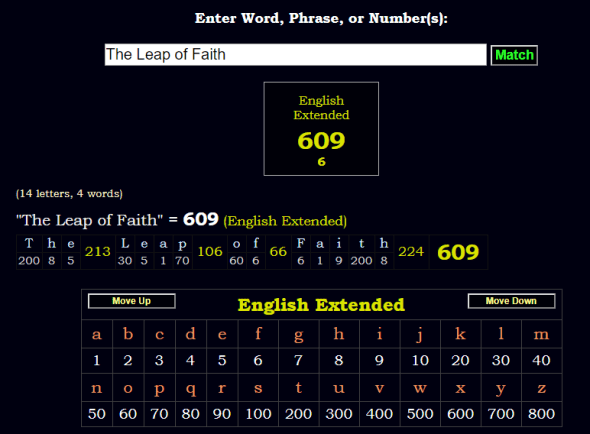Click breakdown letter 'p' valued 70

(182, 245)
